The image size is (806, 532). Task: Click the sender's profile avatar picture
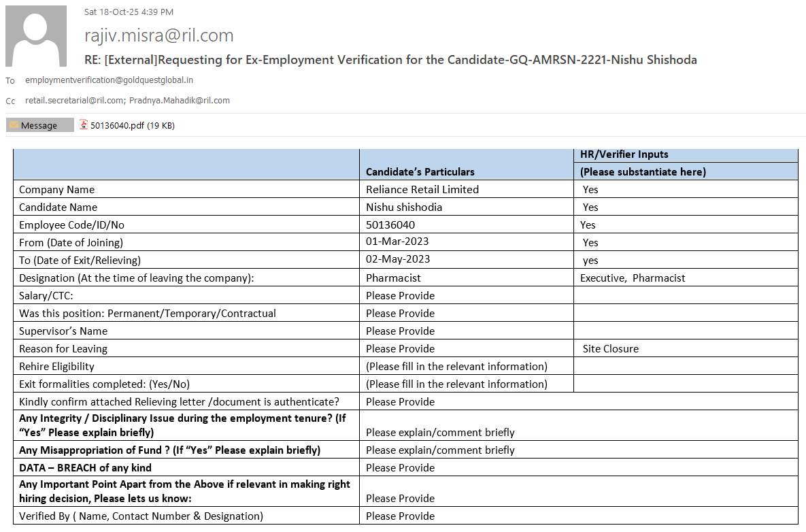point(36,36)
